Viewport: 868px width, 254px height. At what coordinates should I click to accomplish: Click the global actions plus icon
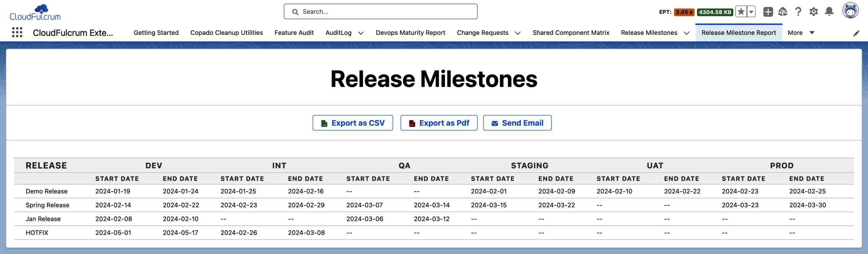click(x=768, y=12)
